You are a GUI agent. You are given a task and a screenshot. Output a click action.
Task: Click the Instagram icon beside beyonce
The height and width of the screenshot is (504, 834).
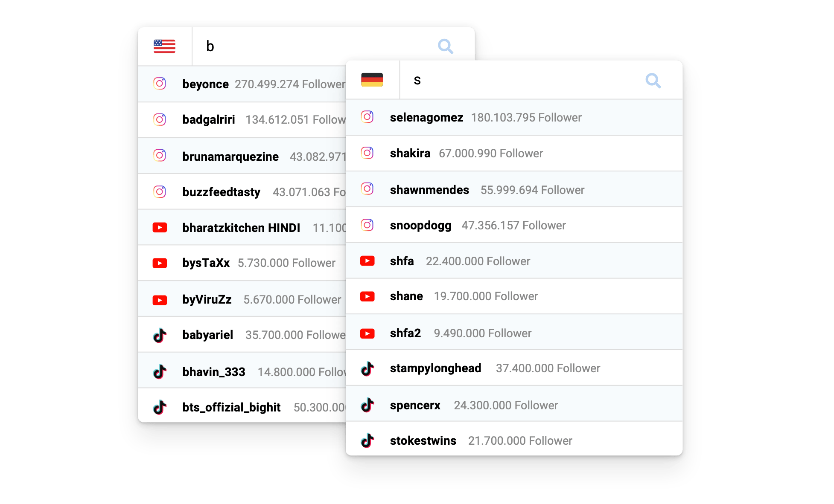tap(160, 84)
